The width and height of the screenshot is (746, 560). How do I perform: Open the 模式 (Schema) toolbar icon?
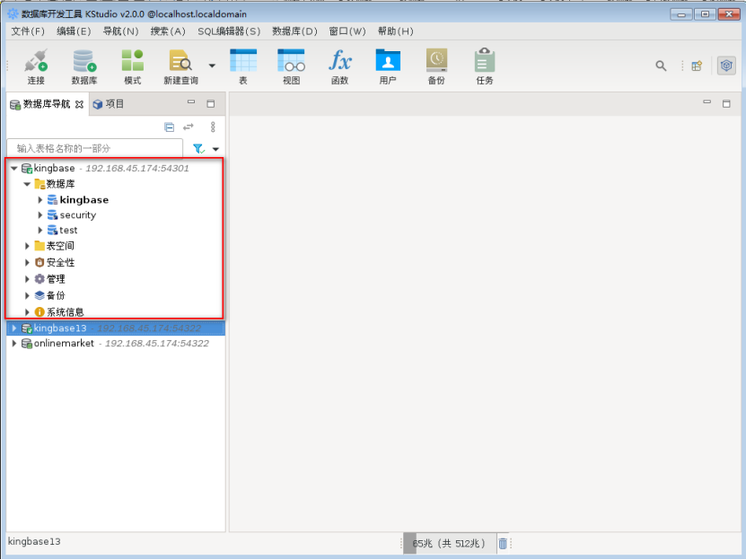pyautogui.click(x=132, y=66)
